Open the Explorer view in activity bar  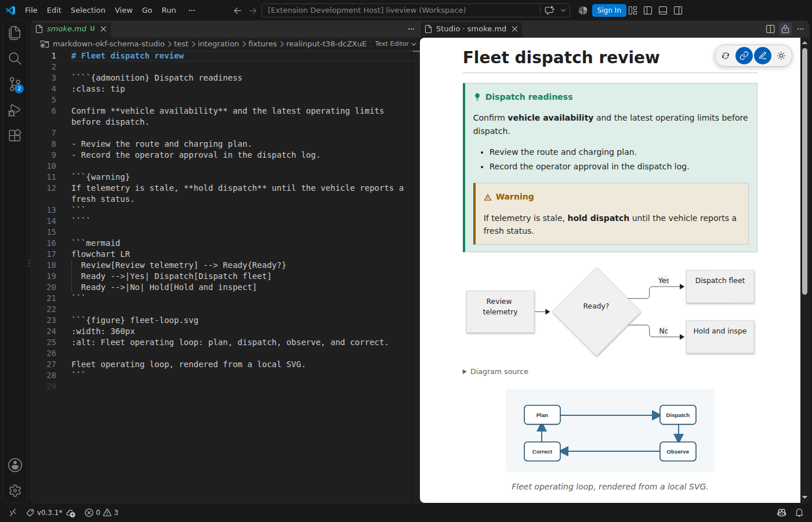click(15, 33)
